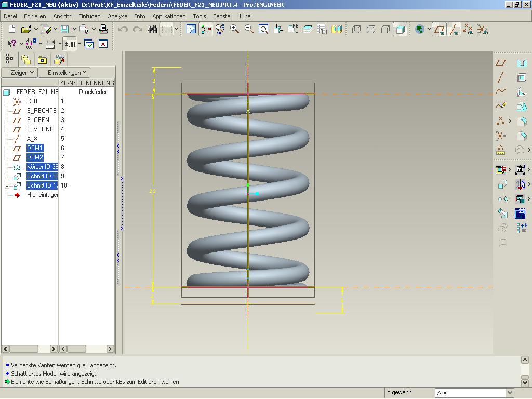Open the layers tool icon
The image size is (532, 399).
[308, 30]
